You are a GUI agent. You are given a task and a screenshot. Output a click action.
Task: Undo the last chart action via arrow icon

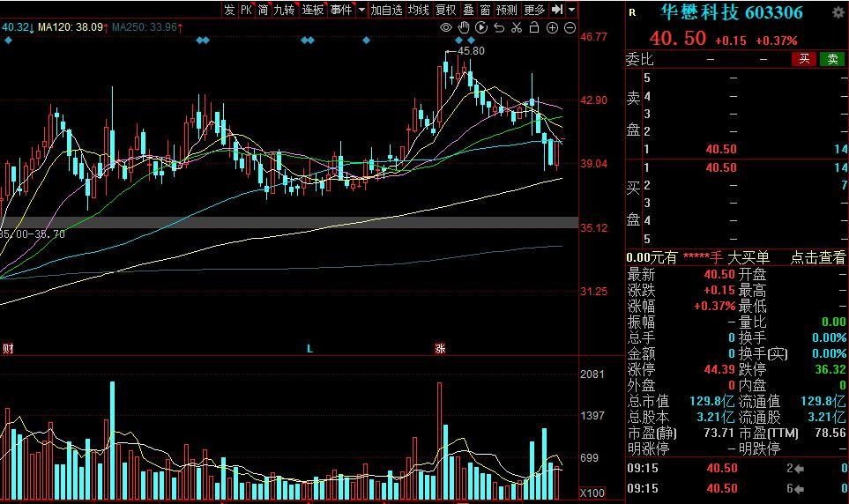click(x=499, y=27)
